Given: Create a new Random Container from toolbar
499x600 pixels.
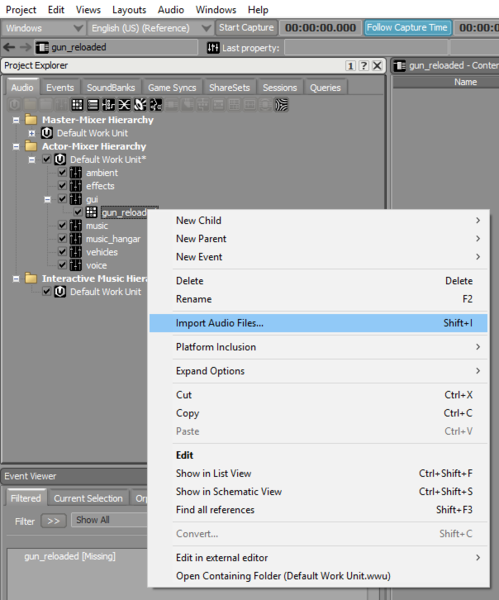Looking at the screenshot, I should tap(77, 104).
